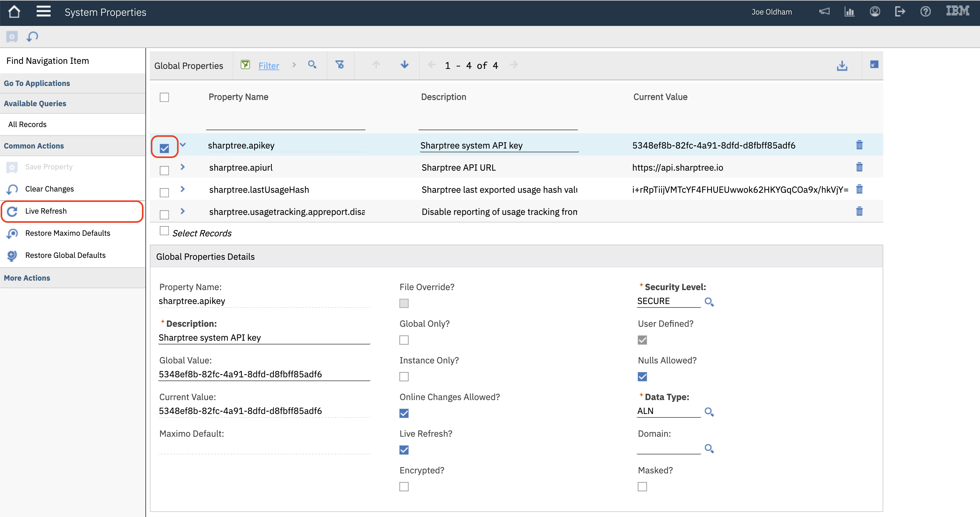Toggle the Global Only checkbox
The width and height of the screenshot is (980, 517).
[x=404, y=340]
